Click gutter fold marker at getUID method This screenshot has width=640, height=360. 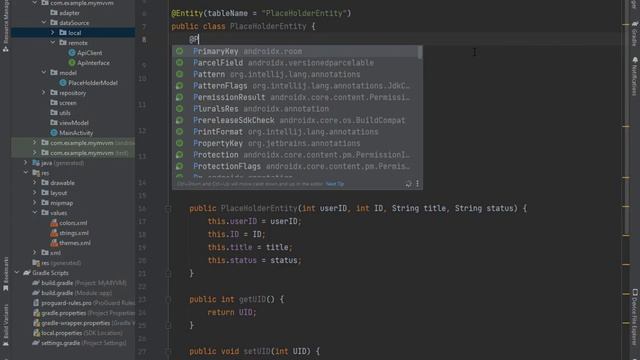pos(168,300)
